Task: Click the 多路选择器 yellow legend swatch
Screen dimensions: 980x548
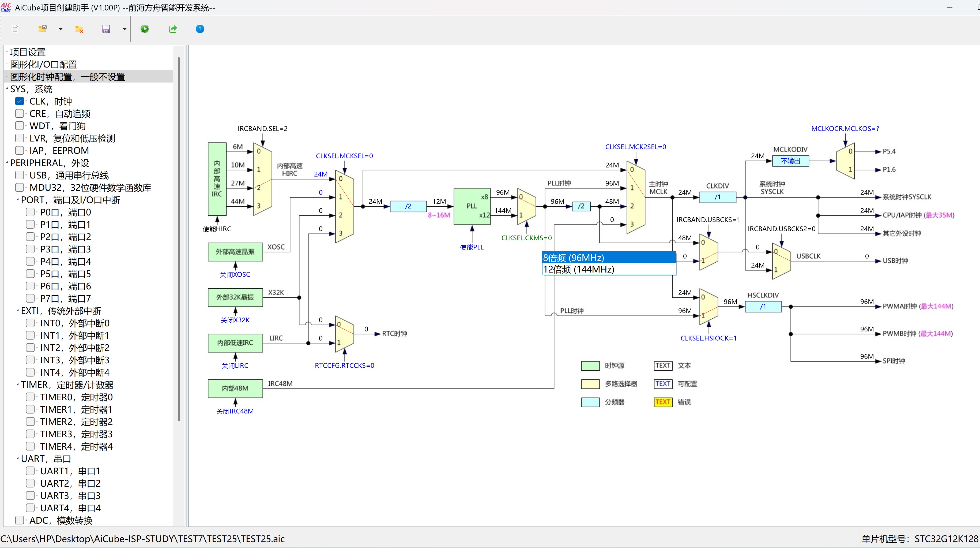Action: click(x=590, y=384)
